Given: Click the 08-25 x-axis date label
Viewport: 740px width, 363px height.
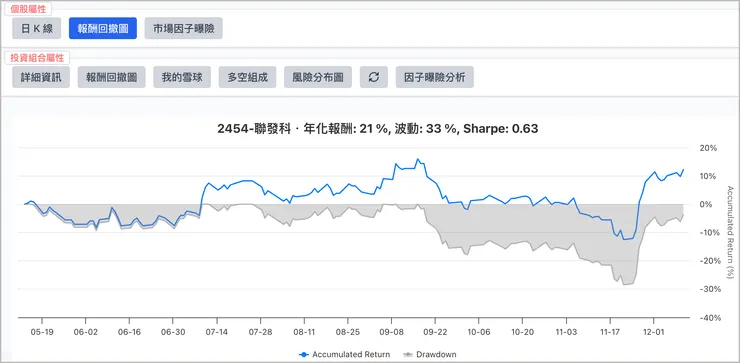Looking at the screenshot, I should click(348, 332).
